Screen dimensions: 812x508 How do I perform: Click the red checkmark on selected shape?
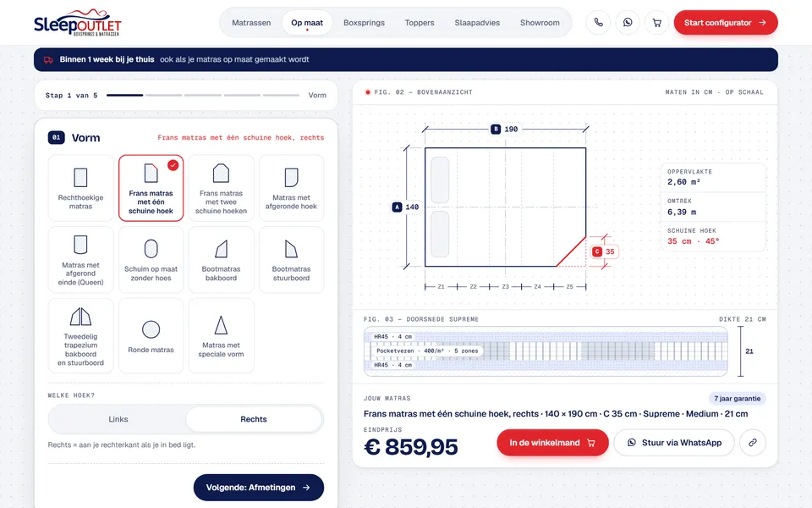[173, 165]
